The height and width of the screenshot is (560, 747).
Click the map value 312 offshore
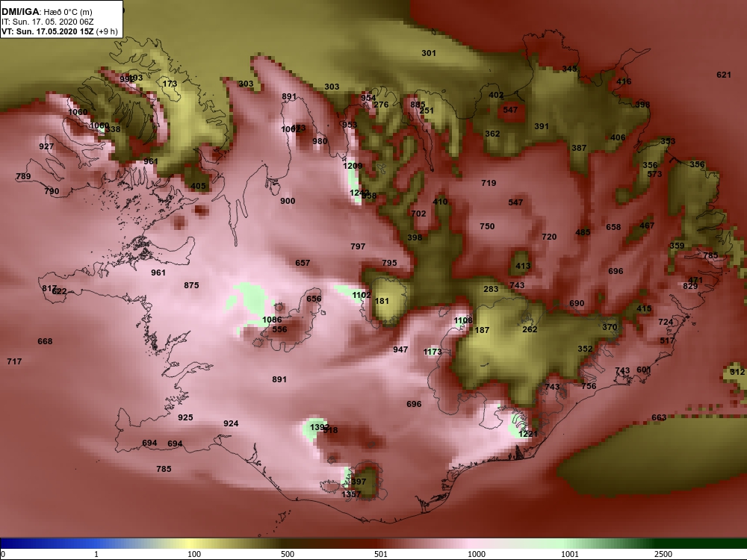point(737,371)
